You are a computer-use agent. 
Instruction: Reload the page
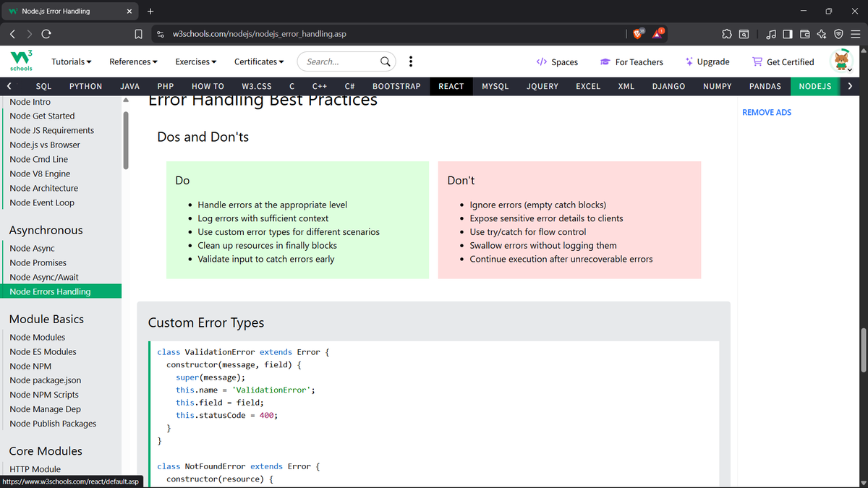click(46, 34)
